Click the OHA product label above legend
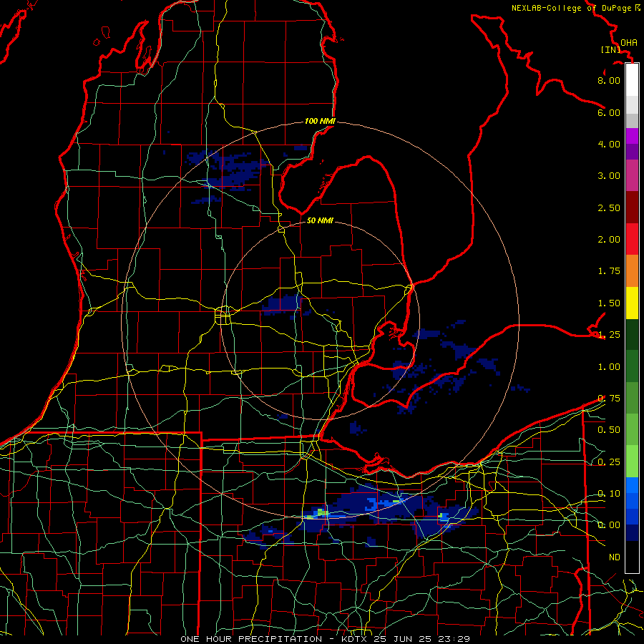 629,43
